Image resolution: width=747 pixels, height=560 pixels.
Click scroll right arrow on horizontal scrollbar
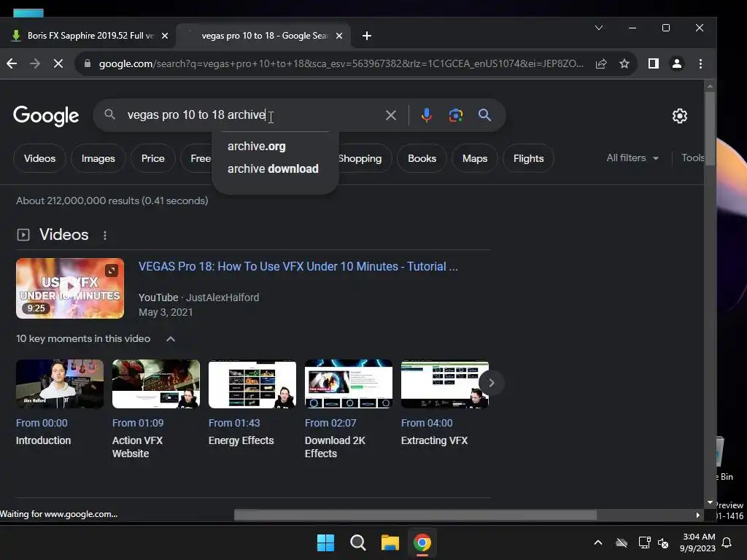click(x=697, y=515)
